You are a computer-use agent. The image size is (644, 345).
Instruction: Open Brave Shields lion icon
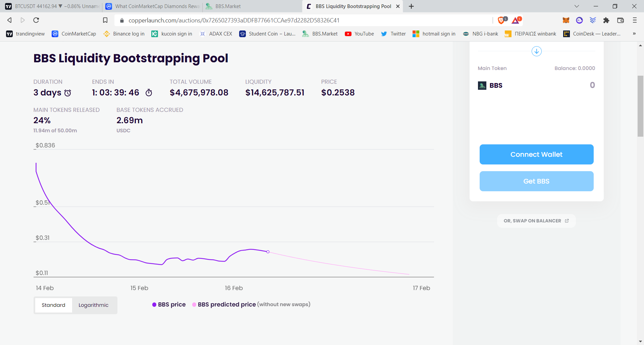click(502, 20)
